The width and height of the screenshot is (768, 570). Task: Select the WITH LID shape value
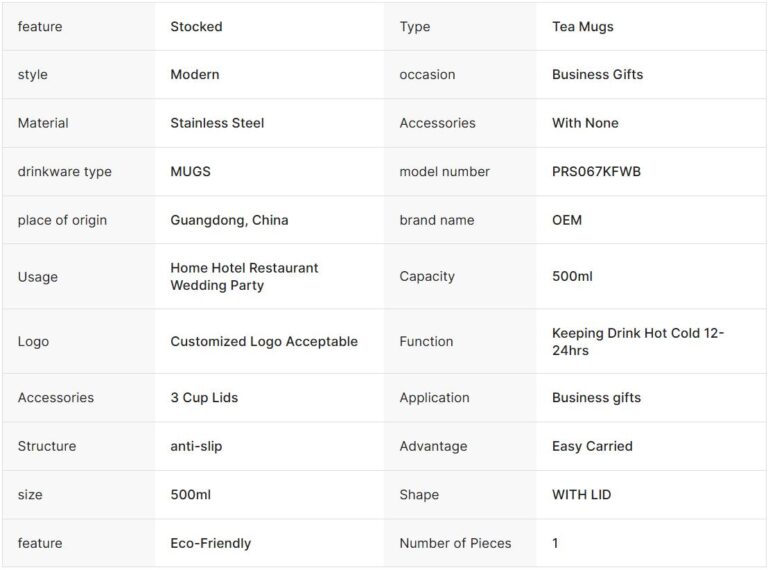point(581,494)
